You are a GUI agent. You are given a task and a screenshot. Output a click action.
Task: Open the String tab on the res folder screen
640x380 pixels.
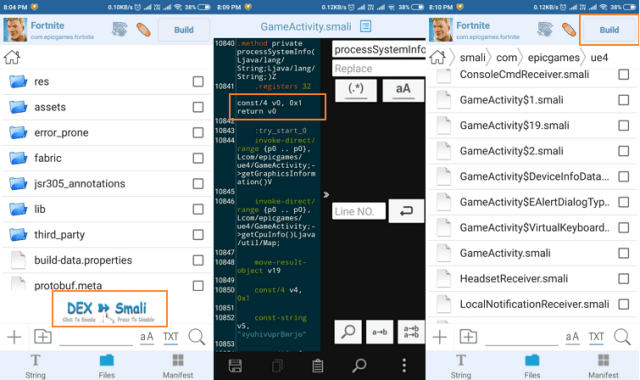pyautogui.click(x=36, y=366)
